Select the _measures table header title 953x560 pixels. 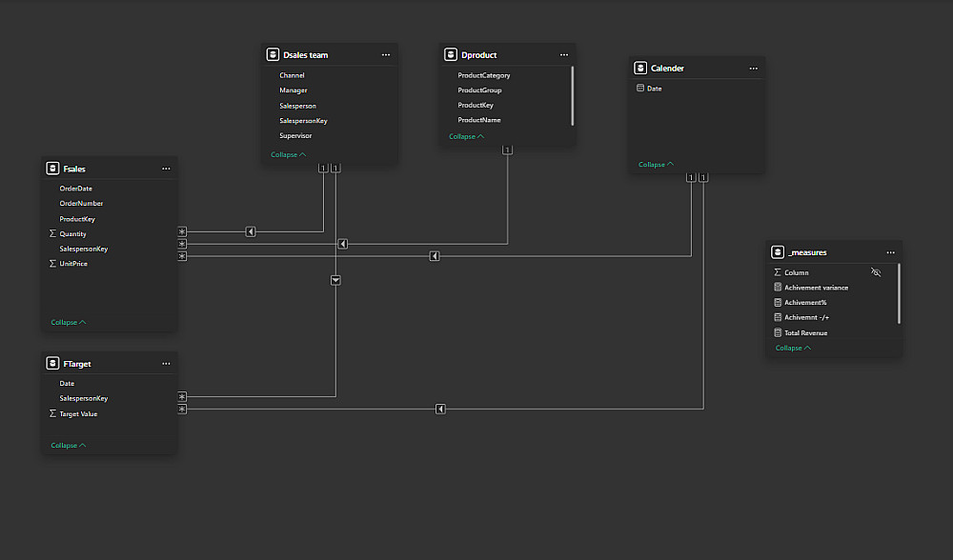click(807, 252)
